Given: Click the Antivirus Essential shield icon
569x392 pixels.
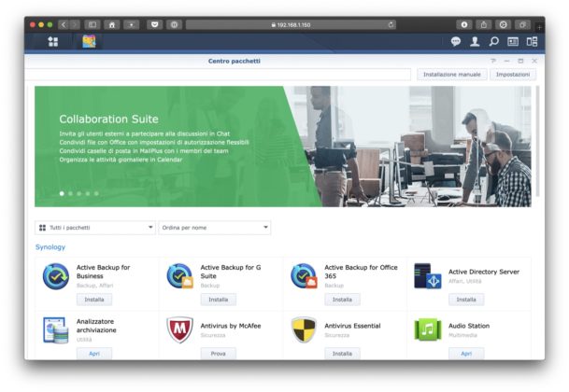Looking at the screenshot, I should (304, 330).
